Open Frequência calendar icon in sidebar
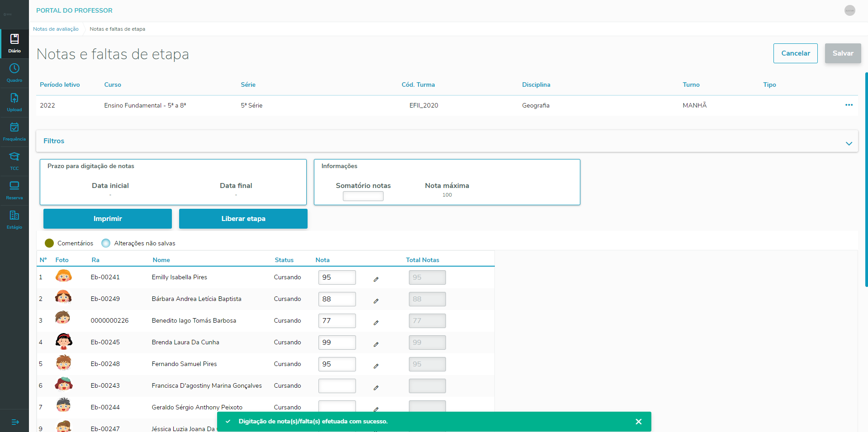This screenshot has height=432, width=868. (x=14, y=127)
